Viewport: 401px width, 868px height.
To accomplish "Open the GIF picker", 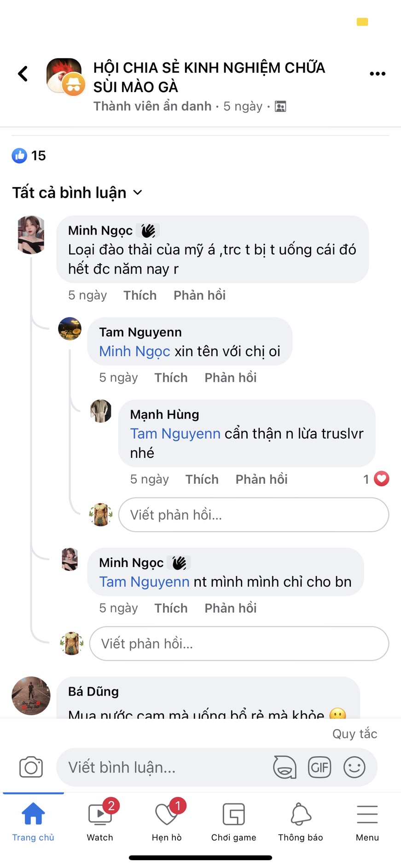I will [x=320, y=767].
